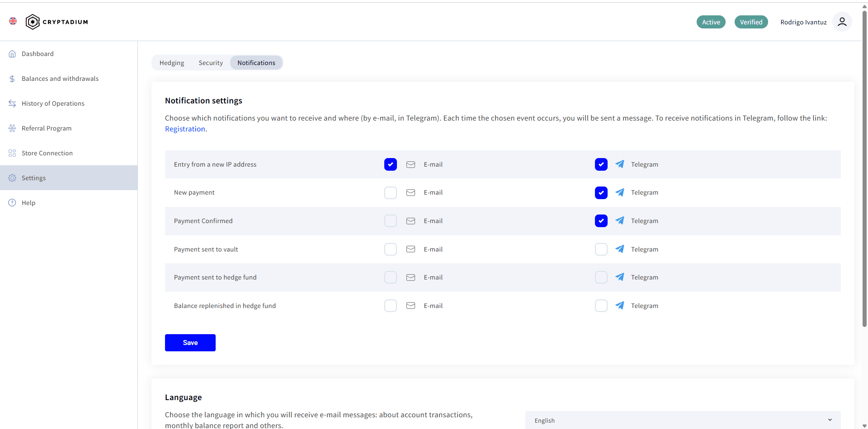
Task: Click the Dashboard home icon
Action: coord(12,54)
